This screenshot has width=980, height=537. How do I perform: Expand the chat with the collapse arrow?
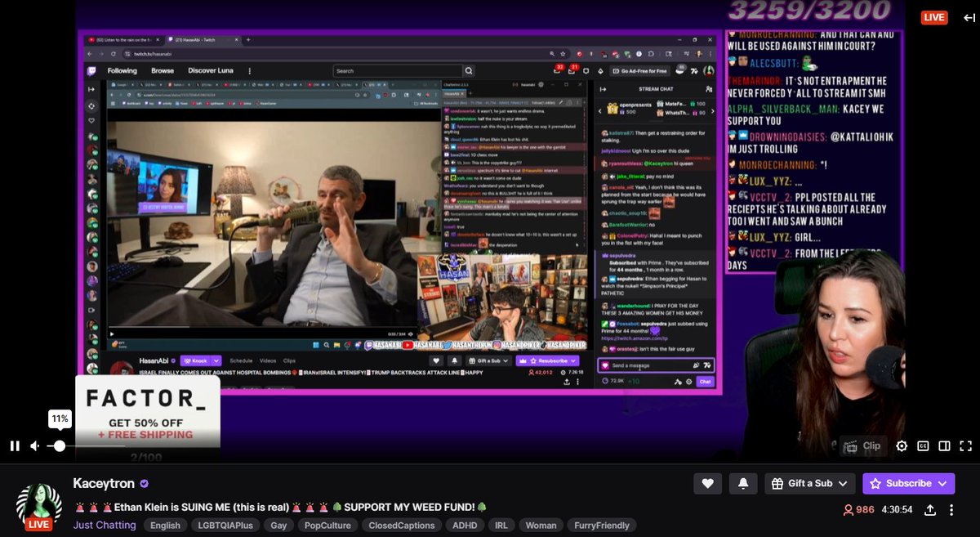point(969,17)
